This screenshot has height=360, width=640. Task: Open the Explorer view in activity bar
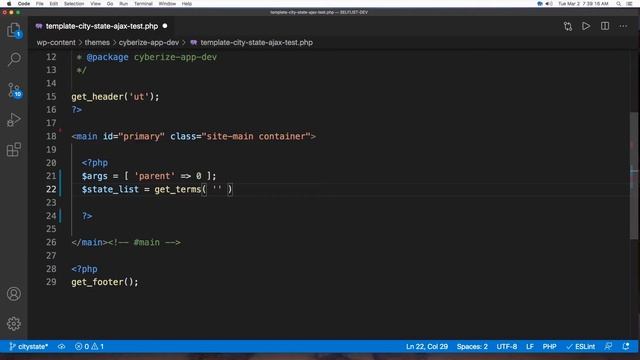click(x=14, y=30)
